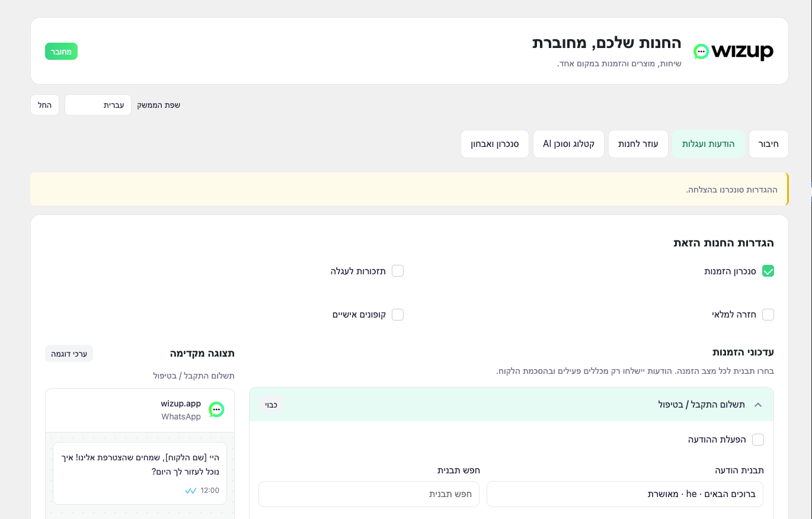Focus the 'חפש תבנית' template search field
This screenshot has width=812, height=519.
click(x=369, y=494)
